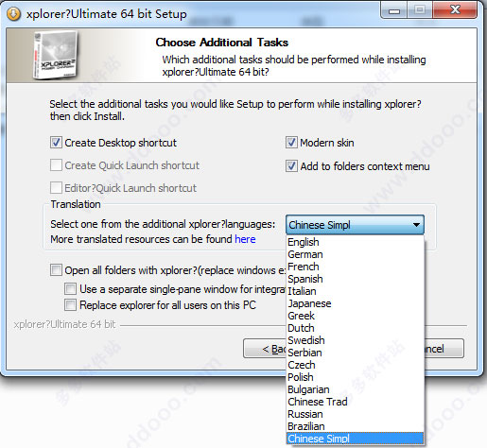Pick Italian from the language list
Image resolution: width=487 pixels, height=448 pixels.
[x=355, y=291]
